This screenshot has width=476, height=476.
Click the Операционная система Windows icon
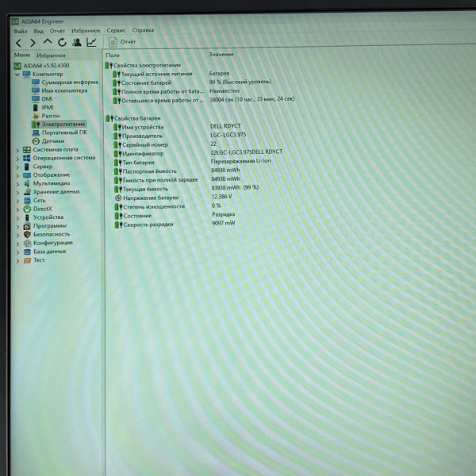[27, 158]
